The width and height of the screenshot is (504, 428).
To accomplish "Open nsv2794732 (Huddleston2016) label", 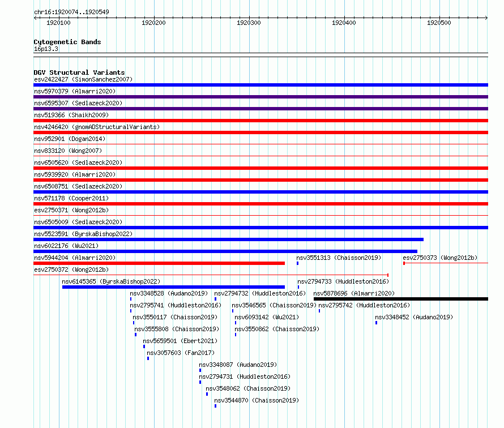I will (260, 293).
